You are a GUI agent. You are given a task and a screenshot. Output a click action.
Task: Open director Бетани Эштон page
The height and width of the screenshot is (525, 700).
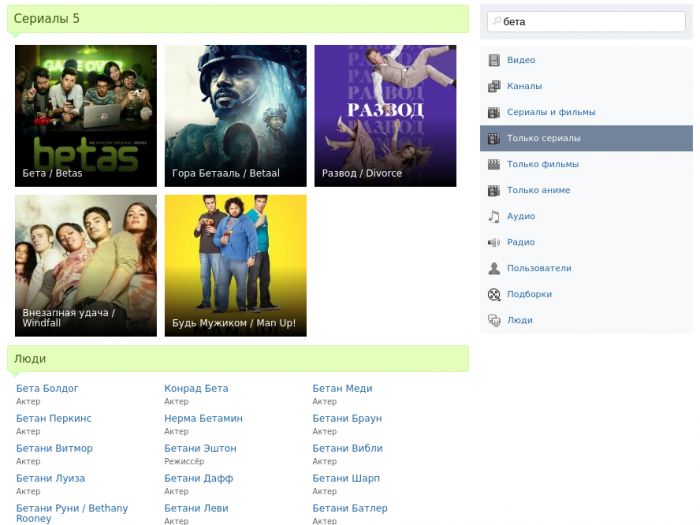point(200,449)
